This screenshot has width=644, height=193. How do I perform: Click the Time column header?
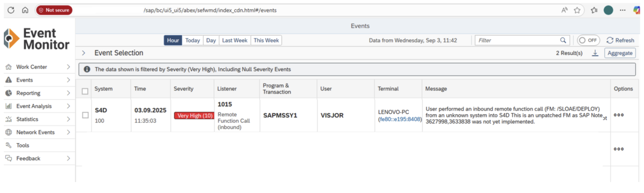(140, 89)
